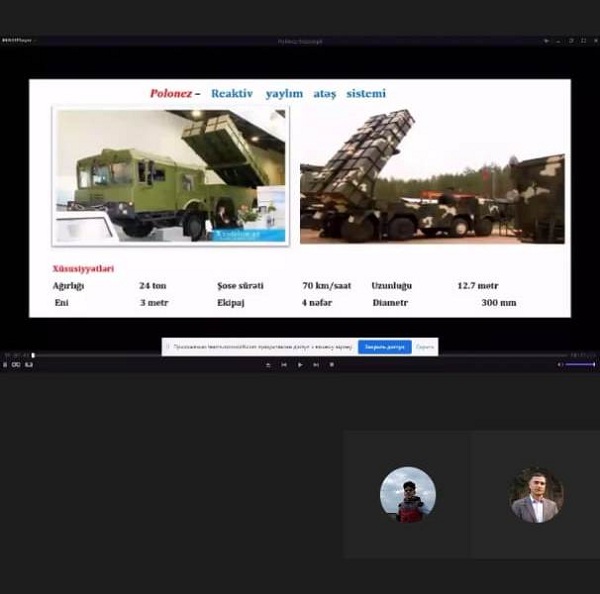600x594 pixels.
Task: Click the blue stop sharing button
Action: coord(385,347)
